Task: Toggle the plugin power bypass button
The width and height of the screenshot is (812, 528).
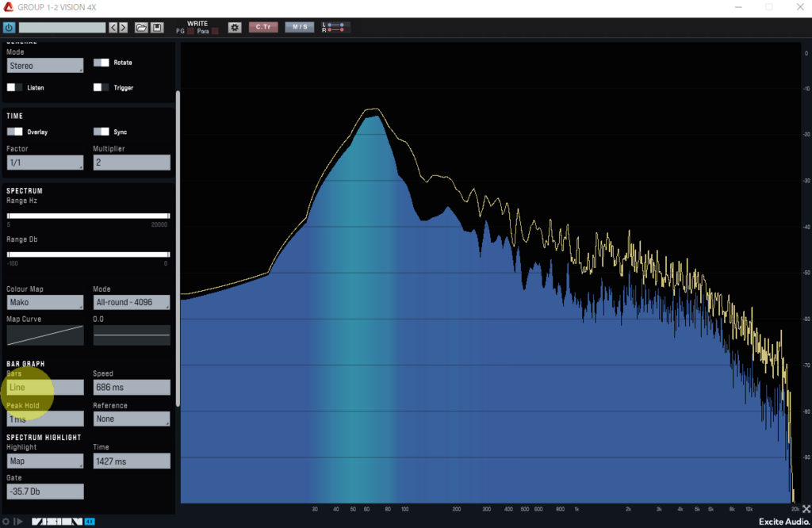Action: point(9,28)
